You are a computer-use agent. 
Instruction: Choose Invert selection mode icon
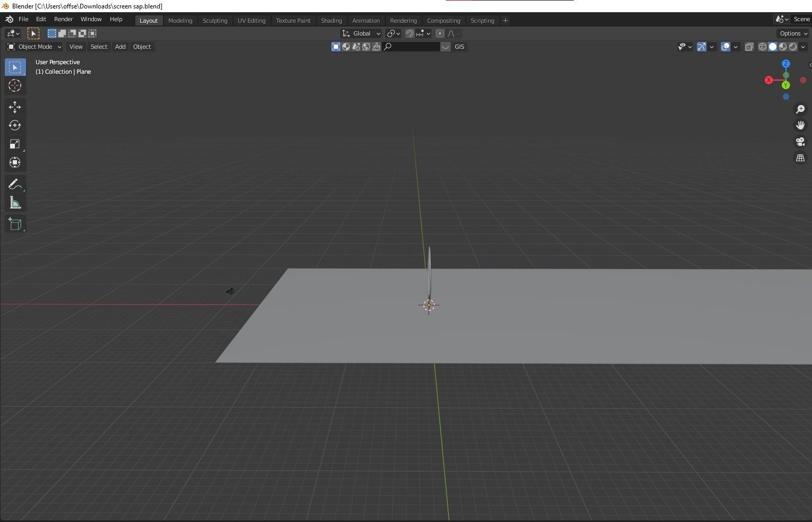[x=82, y=33]
